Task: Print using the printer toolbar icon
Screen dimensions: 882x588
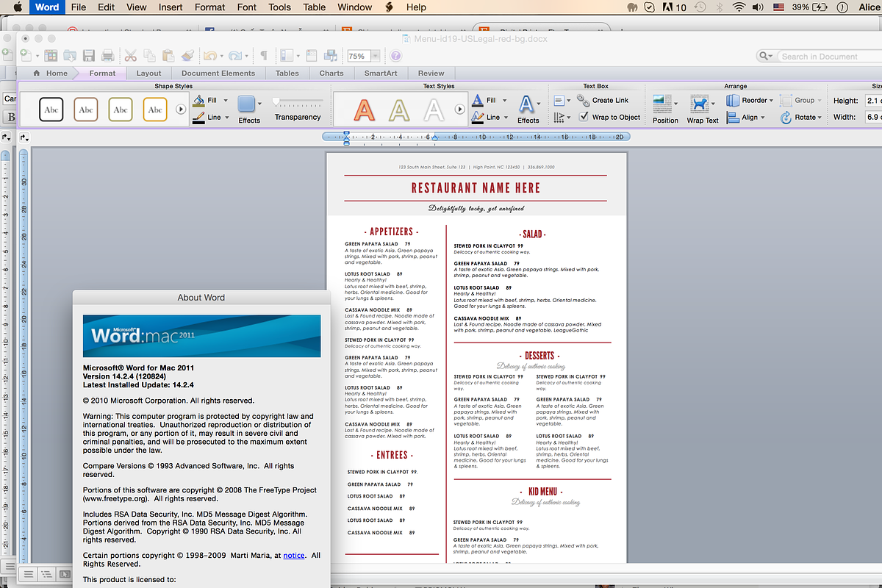Action: click(x=107, y=55)
